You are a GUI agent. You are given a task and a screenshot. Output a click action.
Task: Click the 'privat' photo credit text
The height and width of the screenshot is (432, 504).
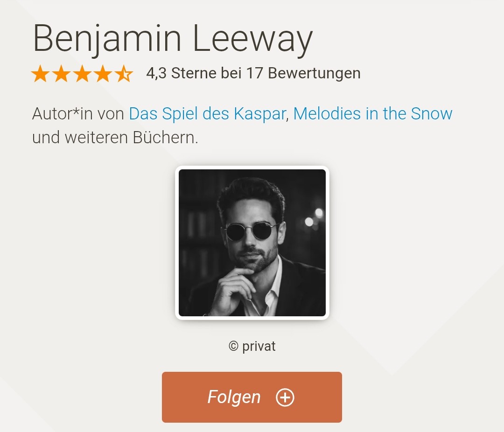[x=259, y=346]
